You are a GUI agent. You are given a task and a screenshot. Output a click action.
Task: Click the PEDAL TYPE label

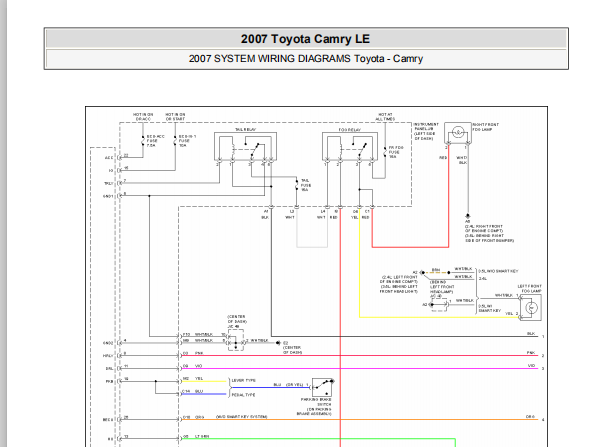pyautogui.click(x=243, y=395)
